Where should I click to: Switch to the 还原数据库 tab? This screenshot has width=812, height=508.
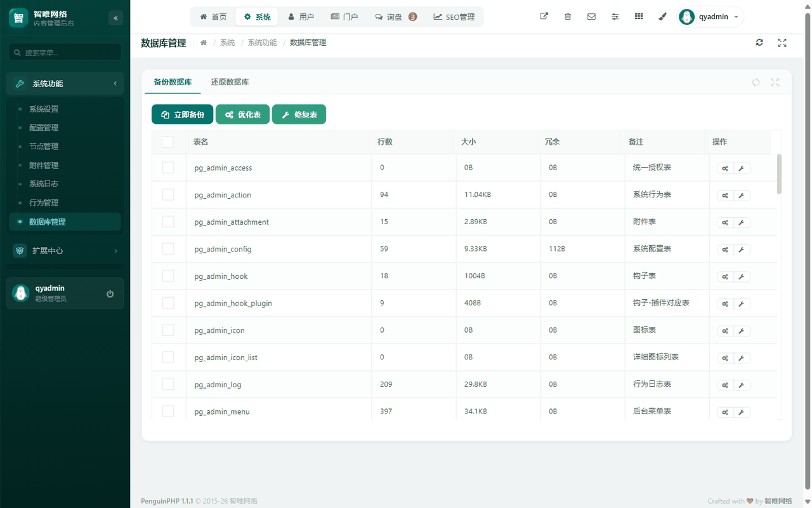[x=230, y=82]
